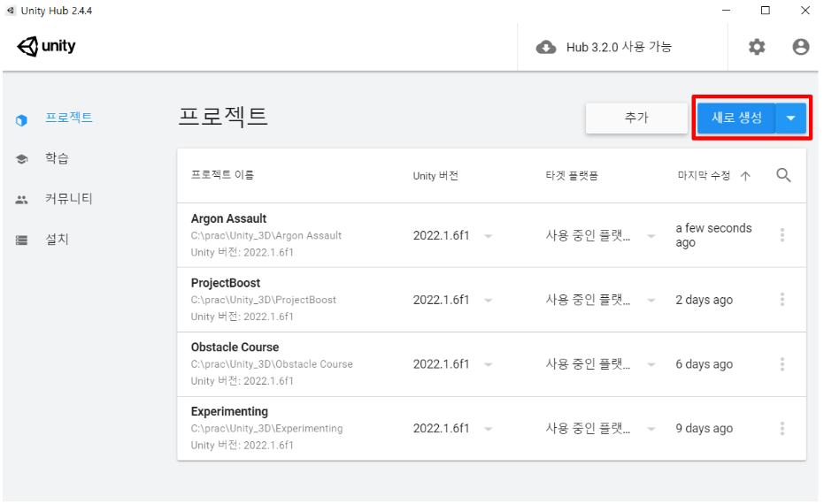
Task: Open the ProjectBoost project
Action: click(x=226, y=283)
